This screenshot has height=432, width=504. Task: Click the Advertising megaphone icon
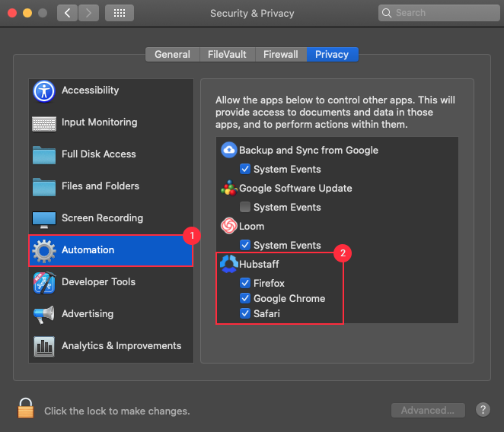pos(44,314)
